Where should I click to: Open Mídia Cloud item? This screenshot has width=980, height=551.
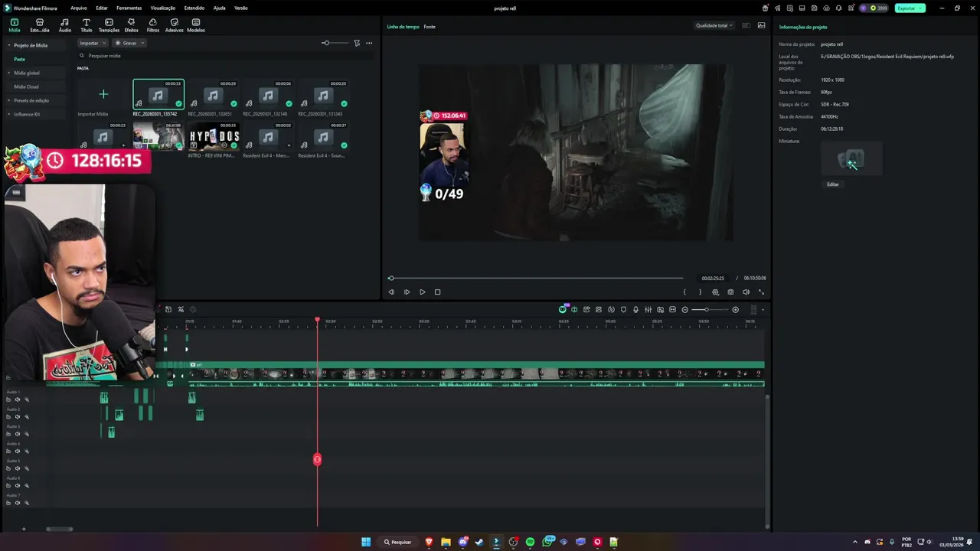pyautogui.click(x=26, y=86)
